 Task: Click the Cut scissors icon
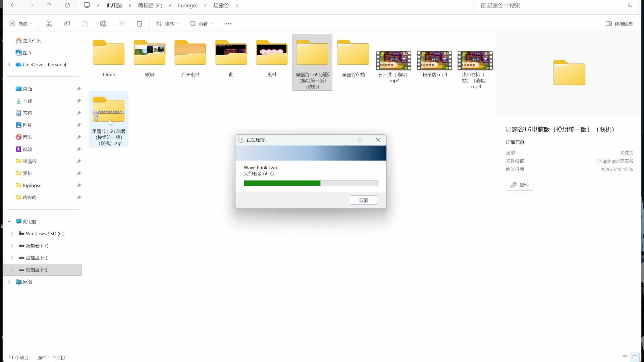pos(49,23)
